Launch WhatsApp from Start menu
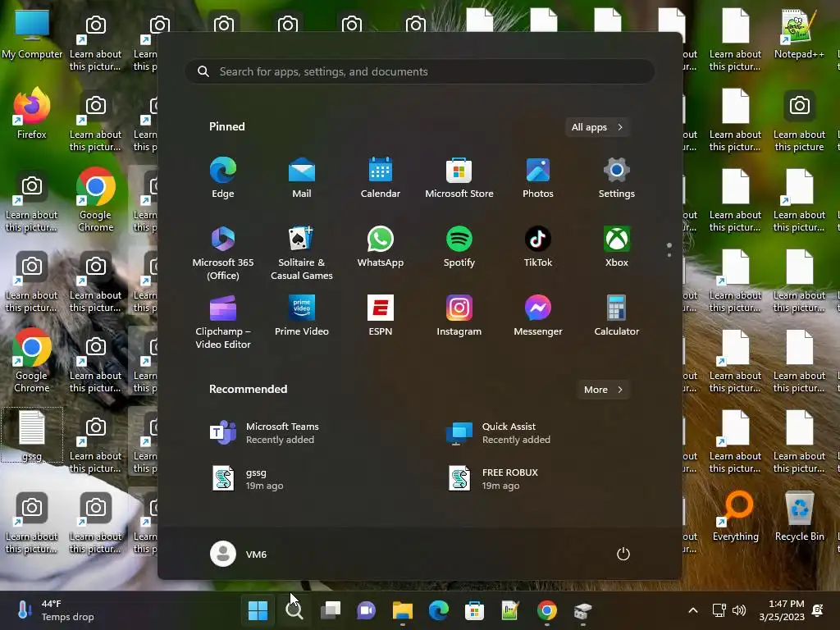This screenshot has height=630, width=840. tap(381, 247)
